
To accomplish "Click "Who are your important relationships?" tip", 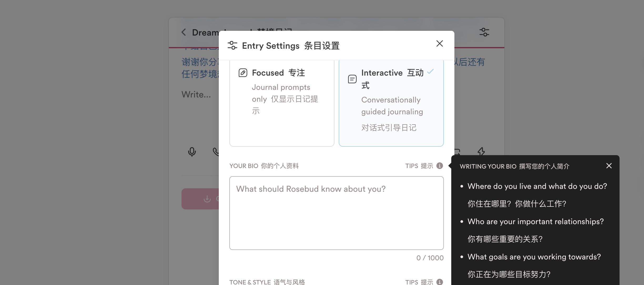I will [x=535, y=222].
